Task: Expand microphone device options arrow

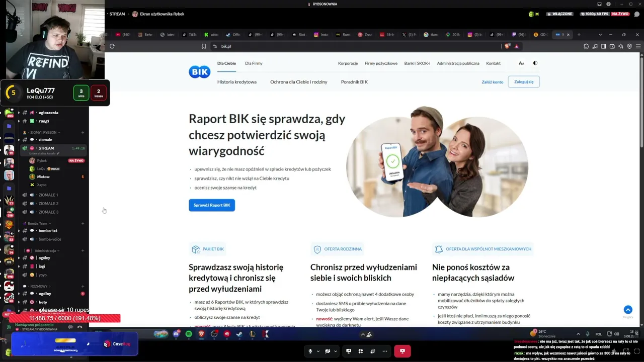Action: [x=317, y=351]
